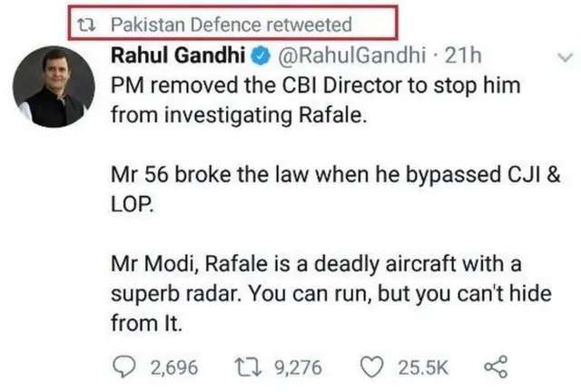This screenshot has width=581, height=392.
Task: Open the tweet options chevron dropdown
Action: (x=560, y=58)
